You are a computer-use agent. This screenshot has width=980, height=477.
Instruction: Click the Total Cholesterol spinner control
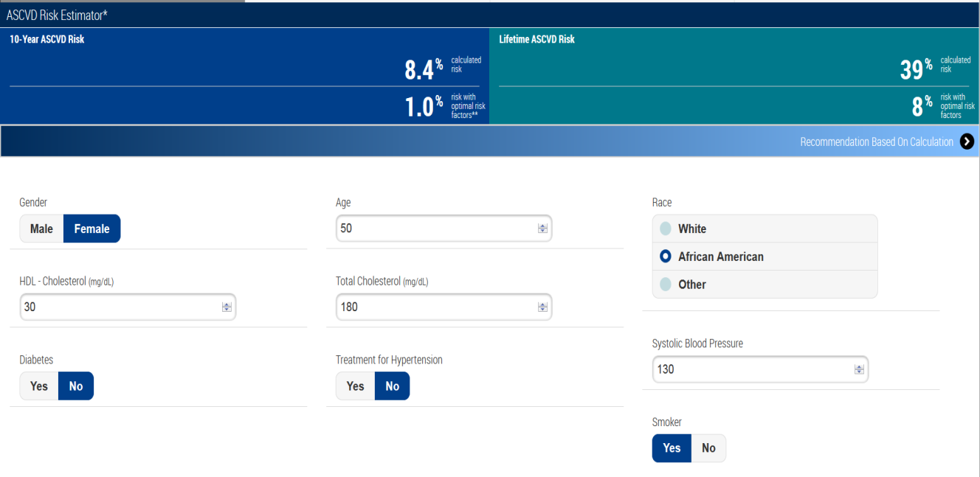(542, 307)
